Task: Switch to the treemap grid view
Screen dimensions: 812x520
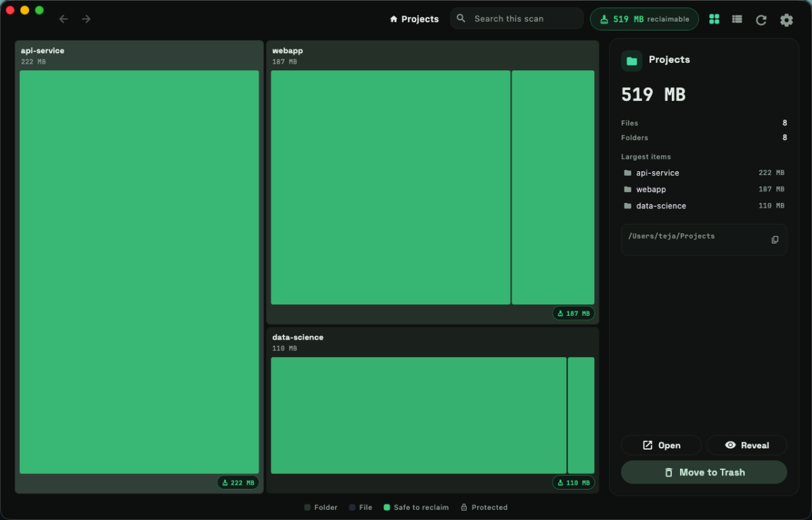Action: 714,19
